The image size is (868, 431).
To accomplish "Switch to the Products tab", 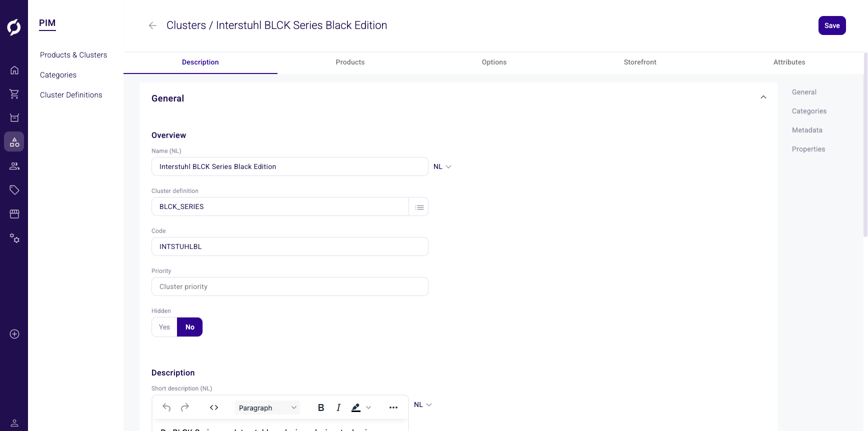I will pos(350,62).
